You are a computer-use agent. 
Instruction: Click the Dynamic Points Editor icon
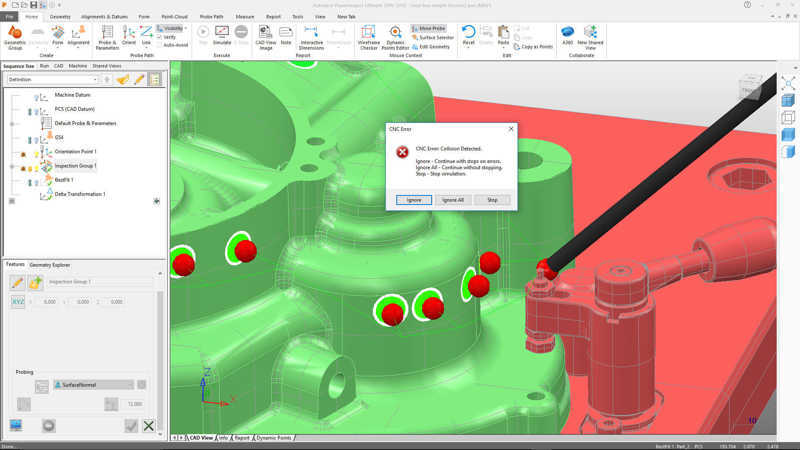pyautogui.click(x=396, y=34)
